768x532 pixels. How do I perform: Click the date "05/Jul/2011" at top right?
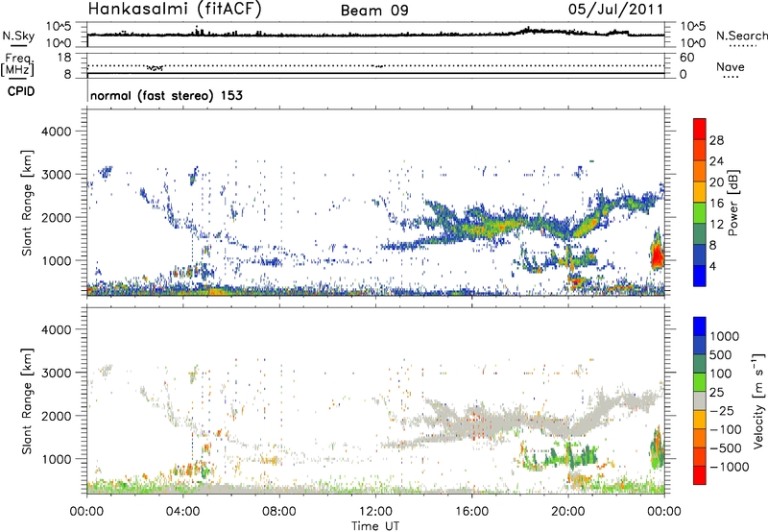615,9
